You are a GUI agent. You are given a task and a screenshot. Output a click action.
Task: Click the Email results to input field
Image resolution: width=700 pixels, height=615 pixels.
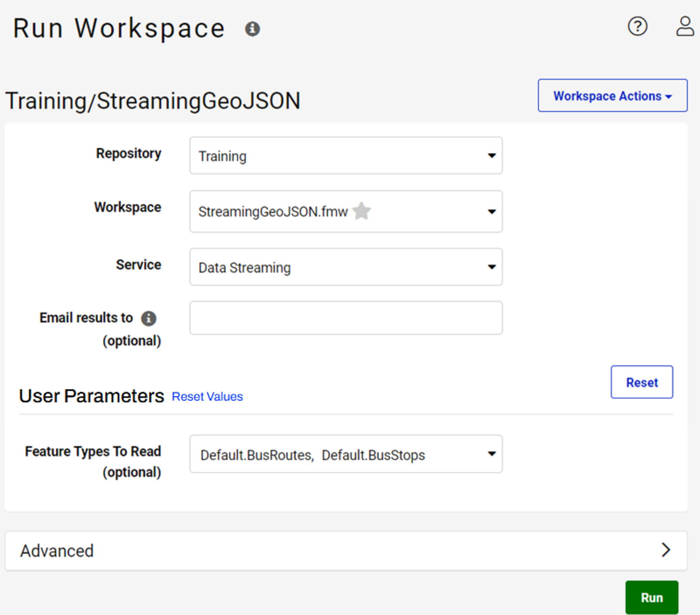tap(346, 318)
